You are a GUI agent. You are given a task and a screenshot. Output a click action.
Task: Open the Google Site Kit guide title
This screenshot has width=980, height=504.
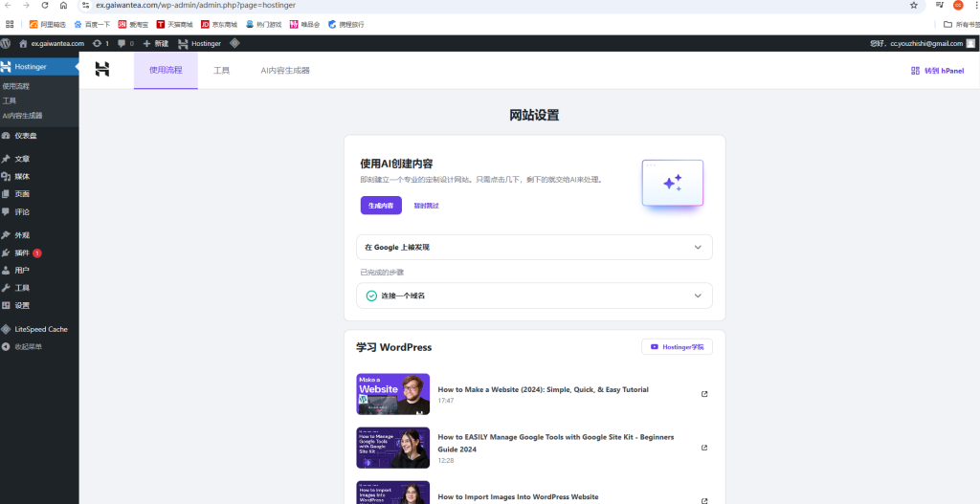click(x=556, y=443)
